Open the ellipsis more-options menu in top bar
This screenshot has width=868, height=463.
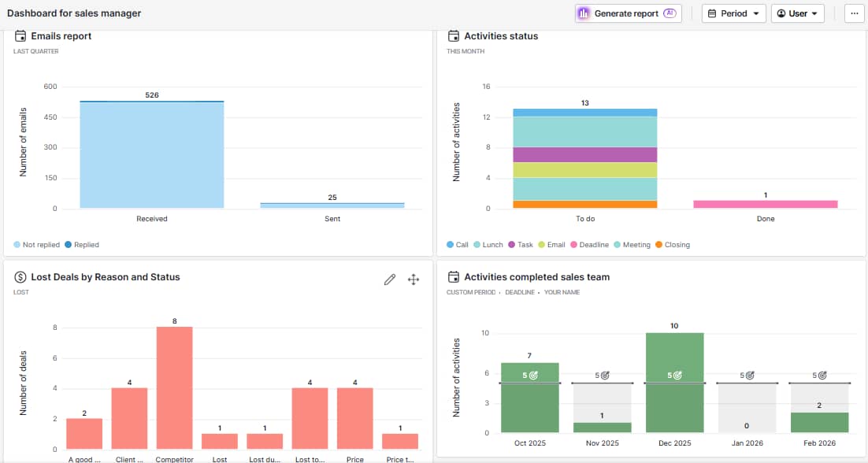854,13
